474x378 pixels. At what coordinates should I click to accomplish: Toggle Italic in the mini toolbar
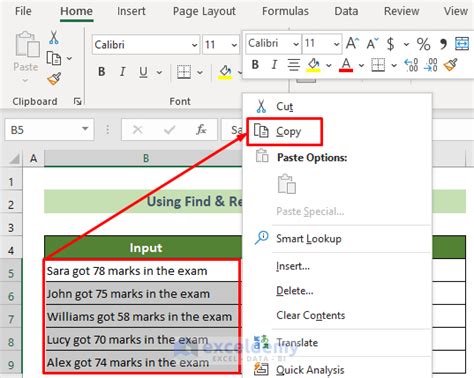274,64
